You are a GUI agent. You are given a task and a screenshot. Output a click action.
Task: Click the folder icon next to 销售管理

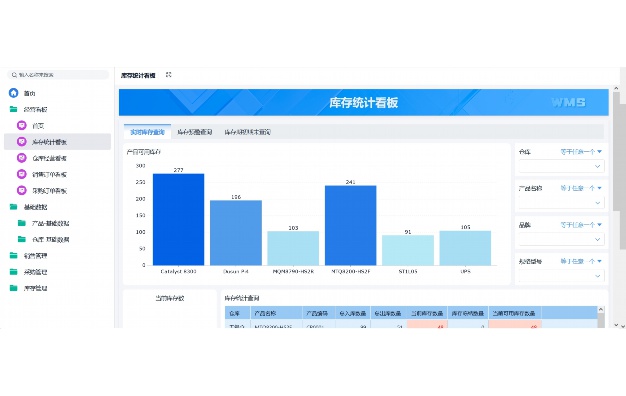pyautogui.click(x=14, y=255)
